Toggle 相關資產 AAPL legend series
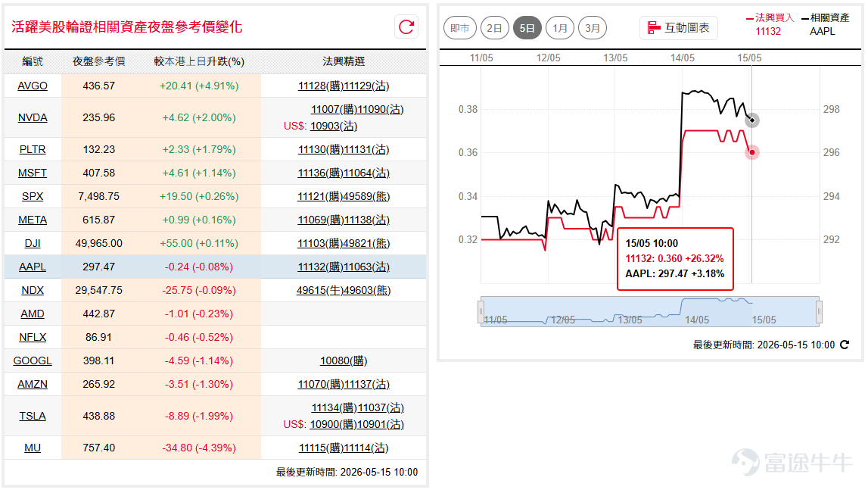 click(x=826, y=24)
